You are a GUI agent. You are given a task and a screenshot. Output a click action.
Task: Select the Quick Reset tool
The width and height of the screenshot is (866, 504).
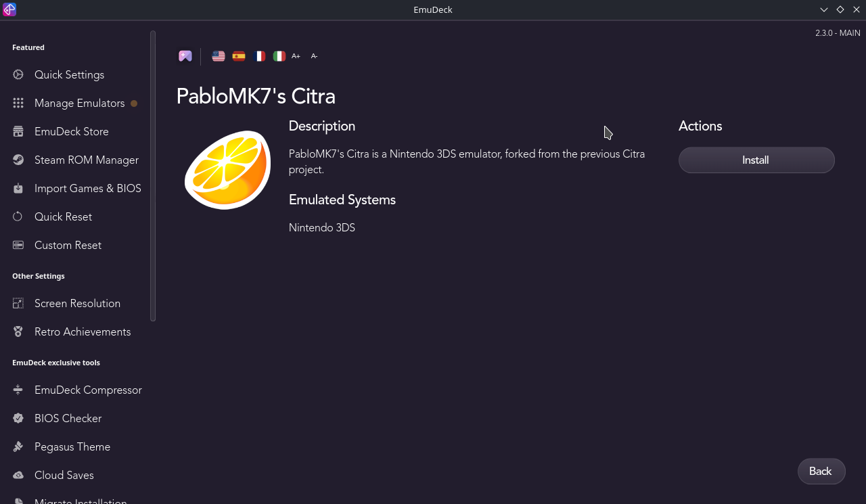63,216
